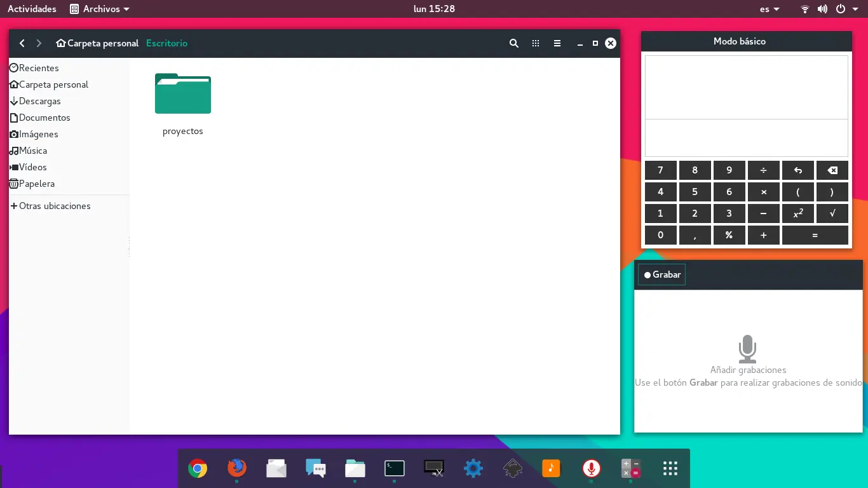The height and width of the screenshot is (488, 868).
Task: Select the Escritorio breadcrumb
Action: (166, 43)
